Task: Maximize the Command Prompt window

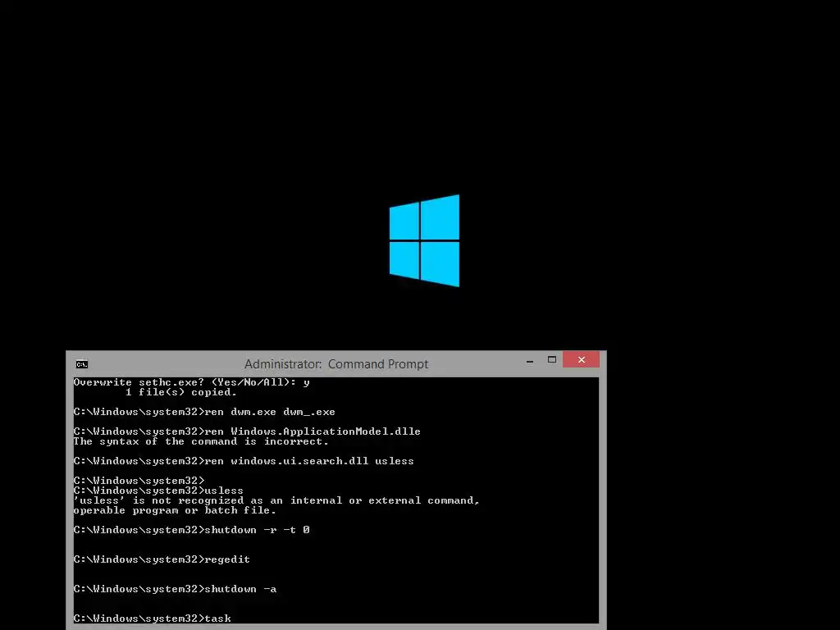Action: pos(552,360)
